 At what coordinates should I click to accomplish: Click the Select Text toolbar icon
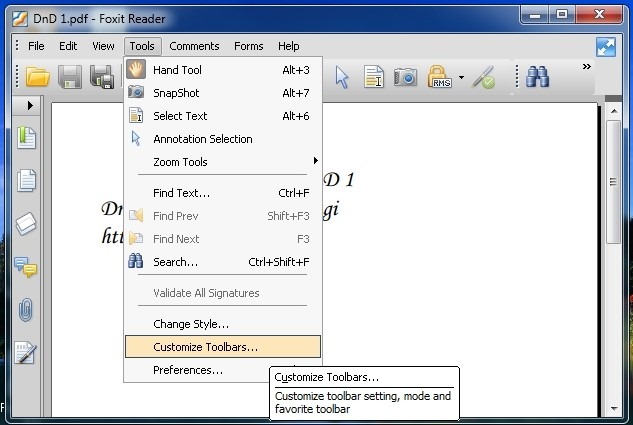coord(374,77)
